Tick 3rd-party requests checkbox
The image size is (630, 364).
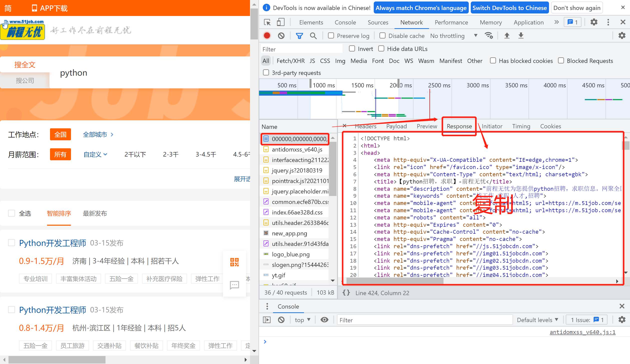coord(266,72)
